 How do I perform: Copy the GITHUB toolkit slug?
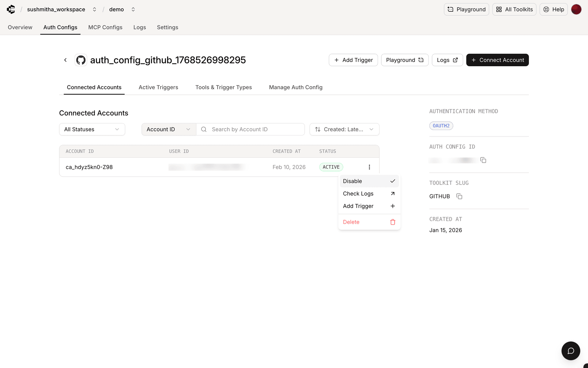(x=459, y=196)
